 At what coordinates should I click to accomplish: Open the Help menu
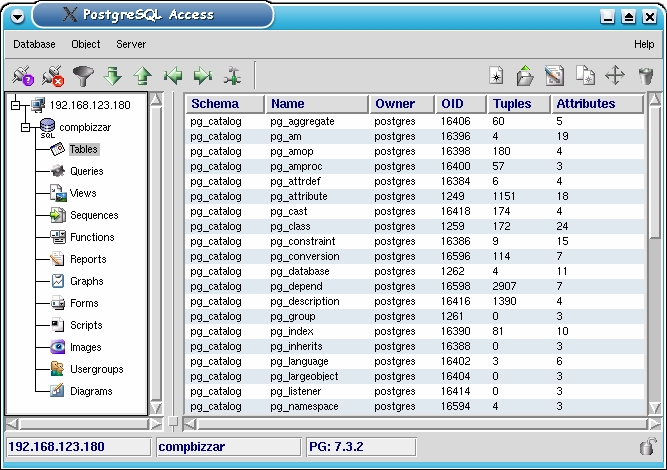tap(644, 45)
